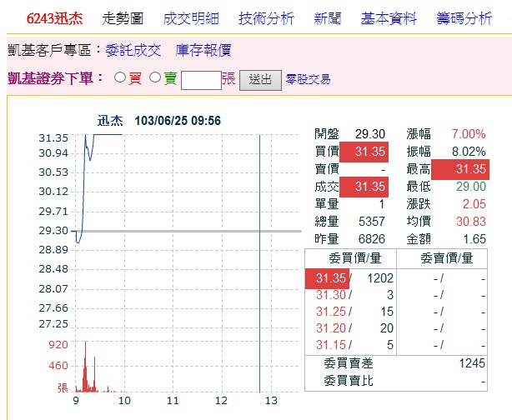Open the 委託成交 link
512x420 pixels.
133,51
